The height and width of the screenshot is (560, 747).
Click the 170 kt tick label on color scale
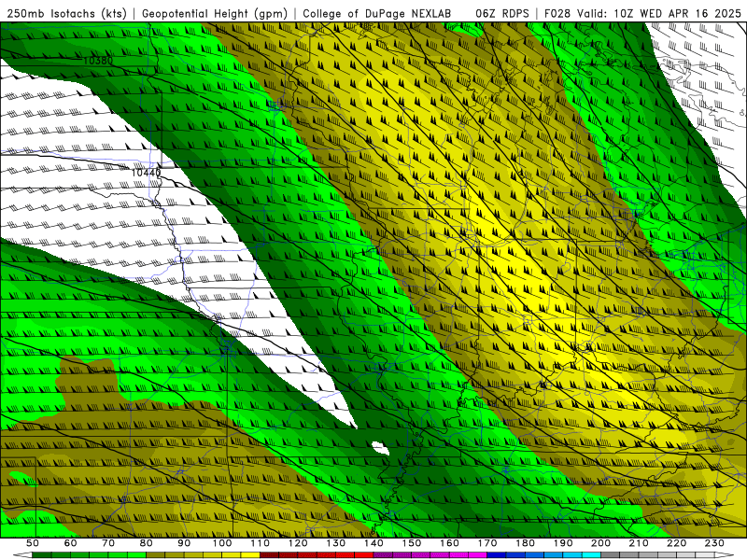click(487, 543)
